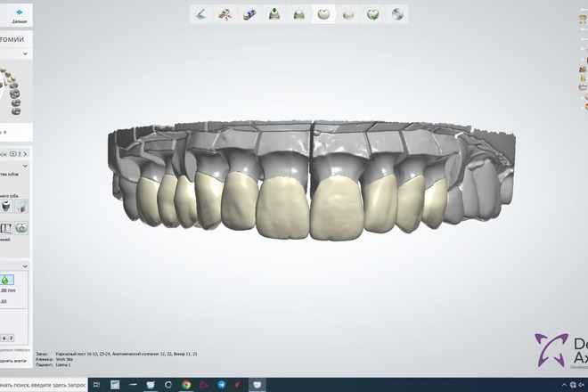Choose the blue circular C tool icon
The image size is (588, 392).
pyautogui.click(x=21, y=228)
